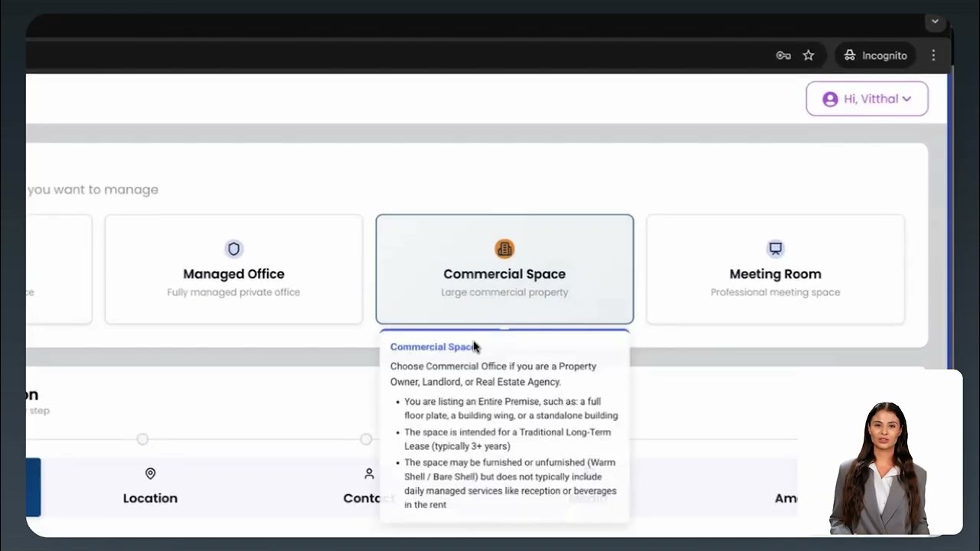Open the Hi, Vitthal user dropdown
The height and width of the screenshot is (551, 980).
(x=867, y=99)
